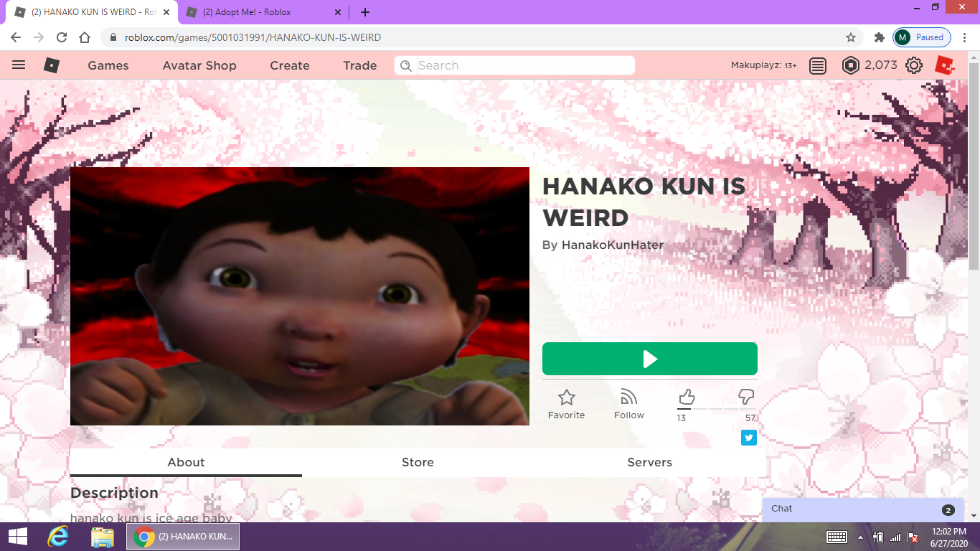The width and height of the screenshot is (980, 551).
Task: Select the HANAKO KUN IS WEIRD browser tab
Action: click(91, 12)
